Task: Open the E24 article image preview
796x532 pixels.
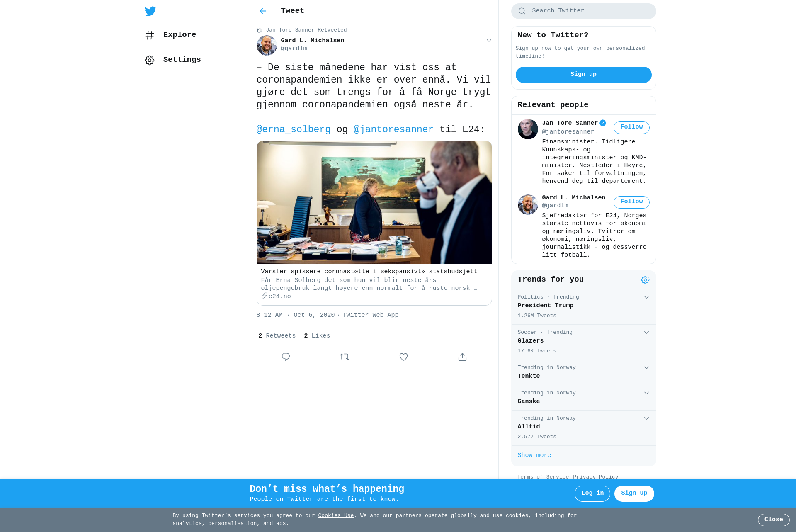Action: point(374,202)
